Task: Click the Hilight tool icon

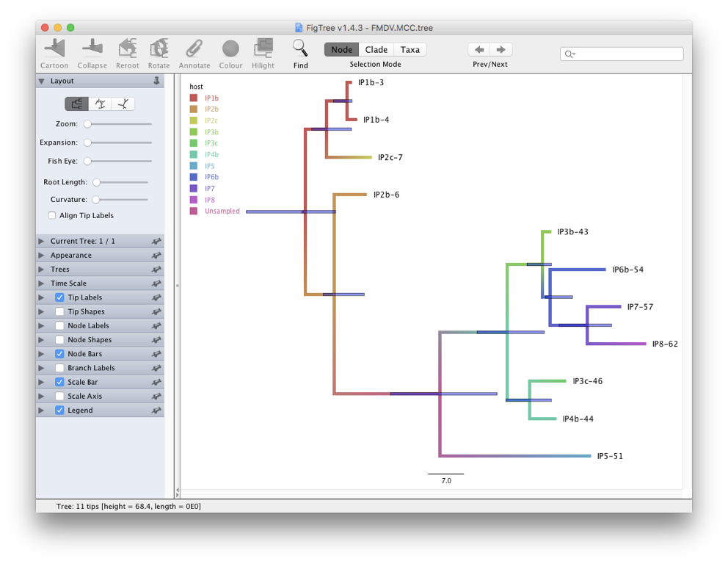Action: click(x=263, y=48)
